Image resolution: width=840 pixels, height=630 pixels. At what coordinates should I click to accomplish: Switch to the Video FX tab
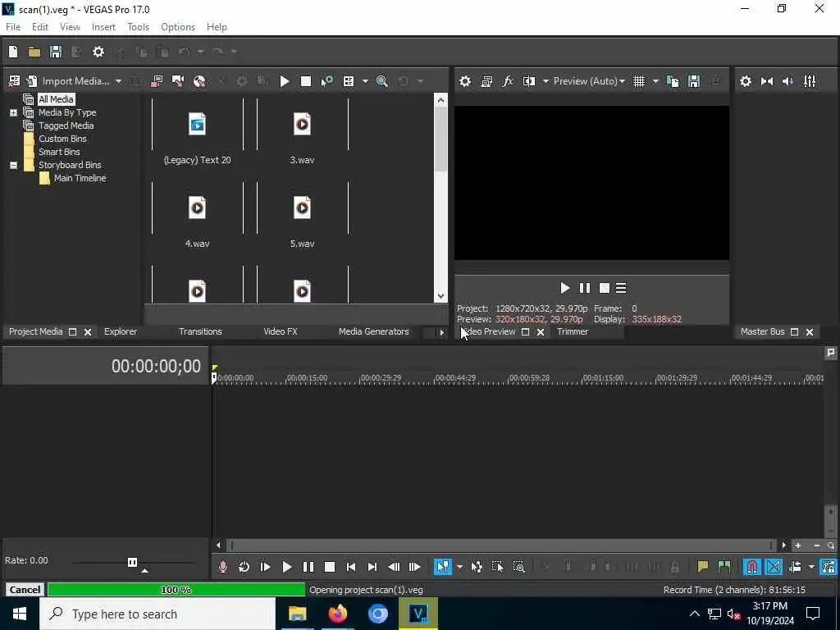point(281,331)
